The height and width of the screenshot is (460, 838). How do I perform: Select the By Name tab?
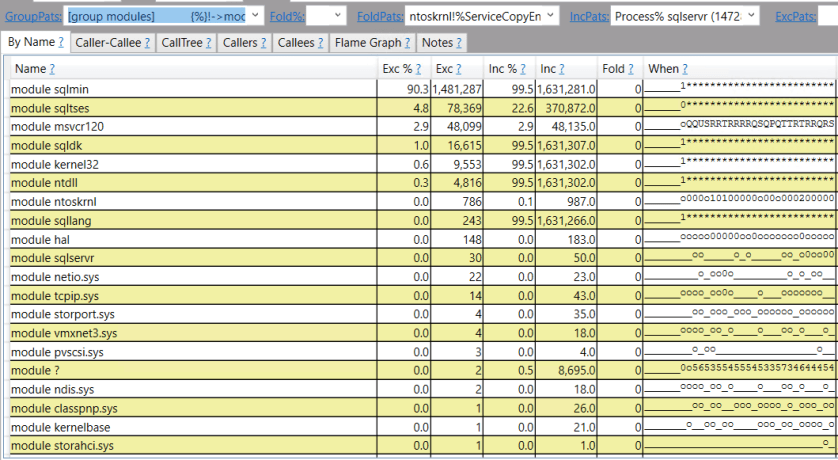coord(35,42)
